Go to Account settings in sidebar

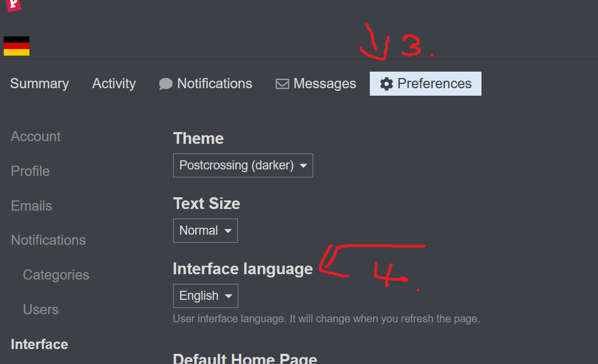[x=35, y=136]
